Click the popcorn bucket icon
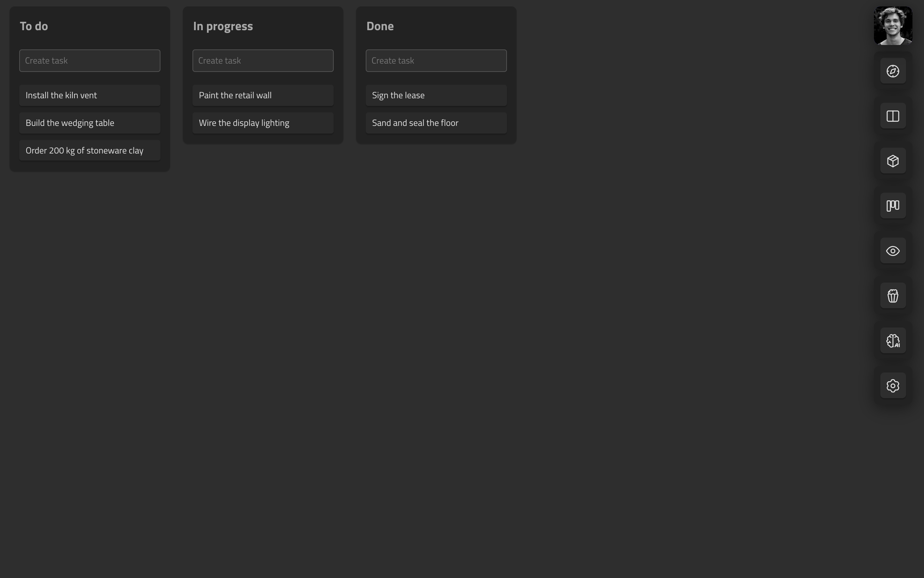This screenshot has height=578, width=924. coord(893,296)
